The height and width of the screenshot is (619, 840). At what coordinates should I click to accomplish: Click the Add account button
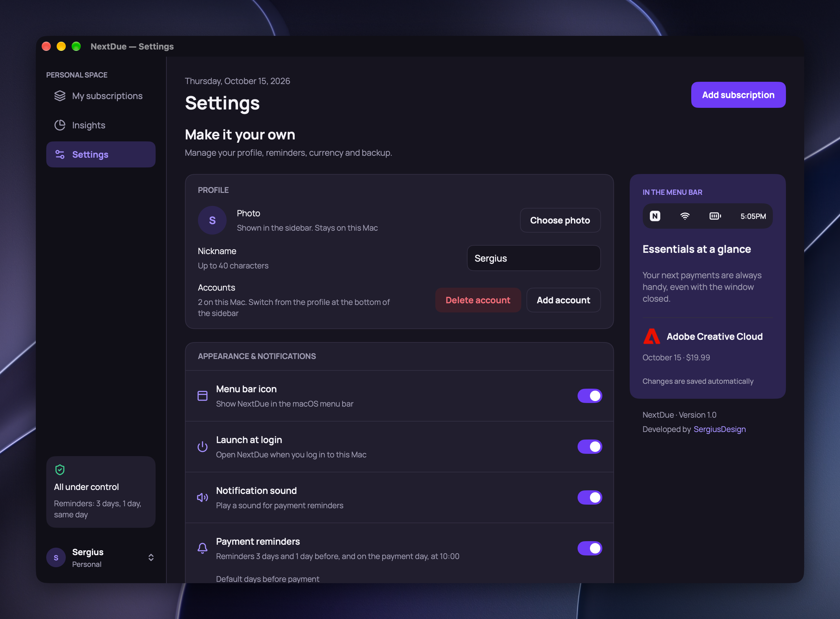tap(564, 300)
